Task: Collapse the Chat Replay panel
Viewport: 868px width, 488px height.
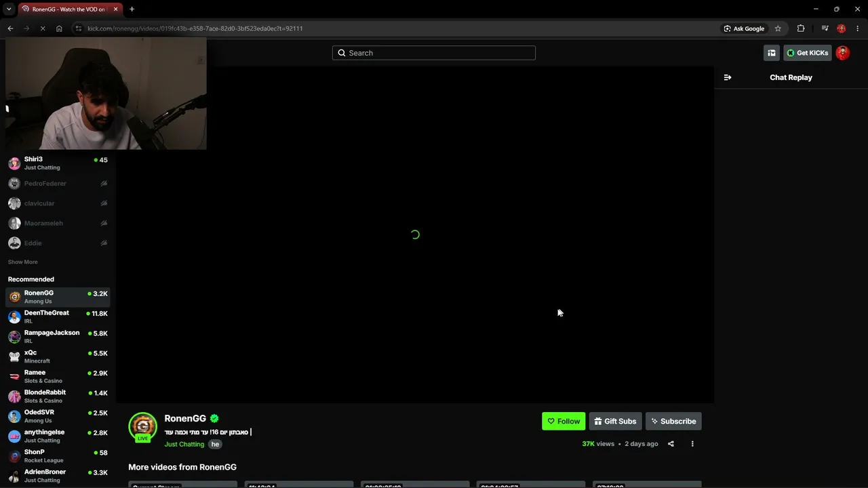Action: click(728, 77)
